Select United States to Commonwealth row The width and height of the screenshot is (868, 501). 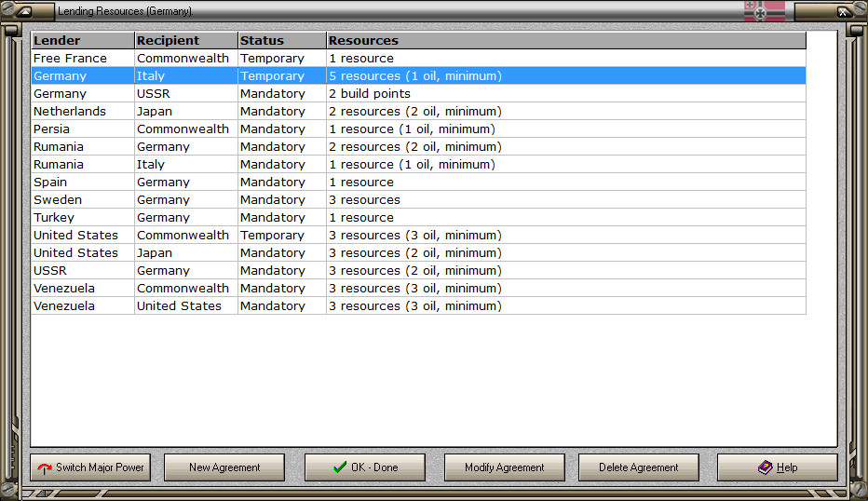[x=418, y=236]
